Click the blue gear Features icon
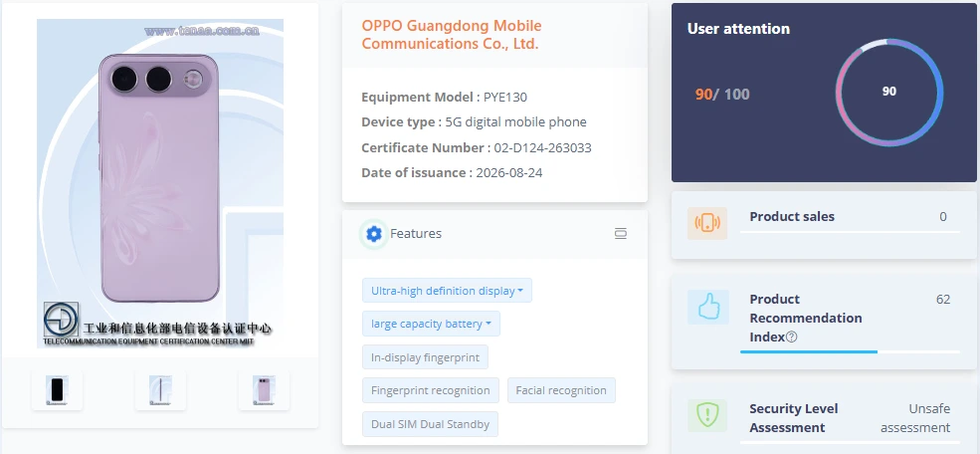980x454 pixels. pyautogui.click(x=374, y=234)
